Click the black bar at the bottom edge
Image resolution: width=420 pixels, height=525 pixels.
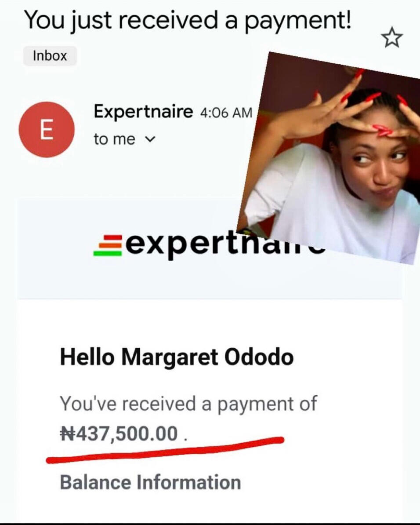[210, 523]
